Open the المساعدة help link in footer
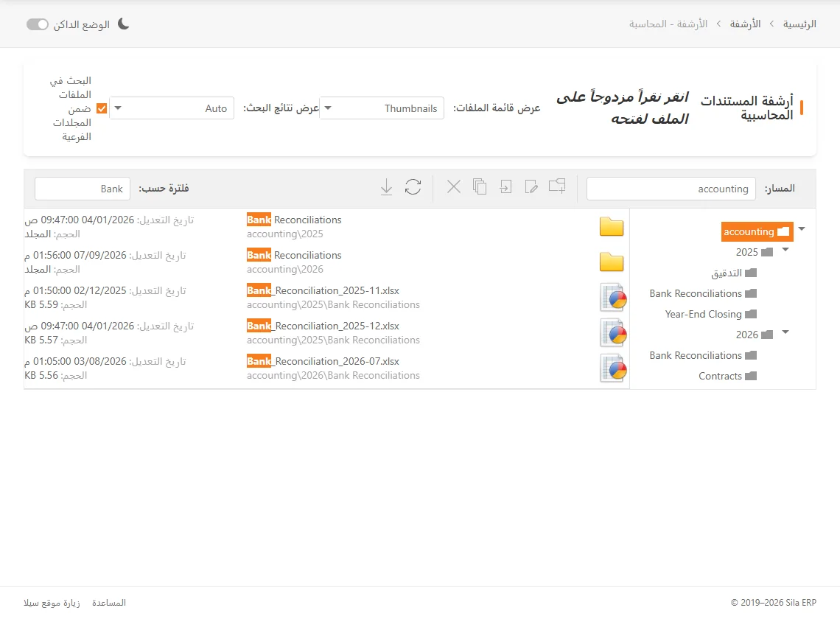The width and height of the screenshot is (840, 619). point(109,603)
